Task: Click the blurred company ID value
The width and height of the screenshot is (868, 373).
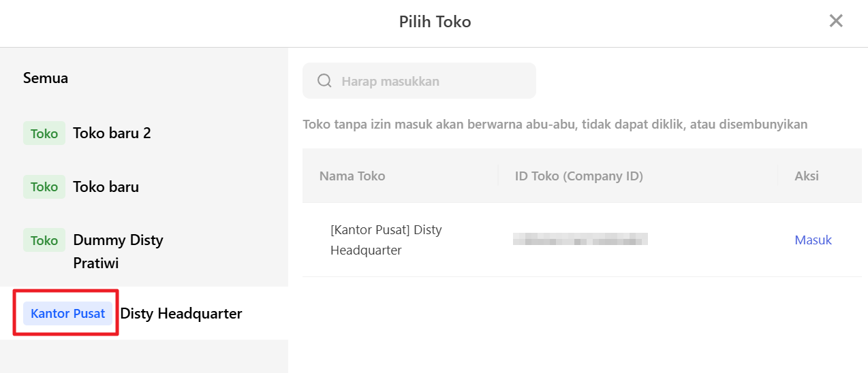Action: (x=580, y=239)
